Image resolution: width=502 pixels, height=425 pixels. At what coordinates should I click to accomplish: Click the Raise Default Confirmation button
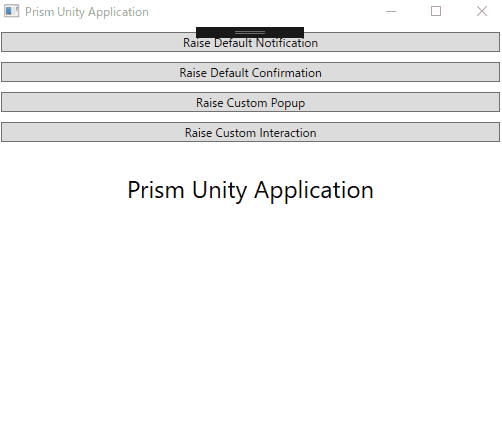[x=250, y=72]
